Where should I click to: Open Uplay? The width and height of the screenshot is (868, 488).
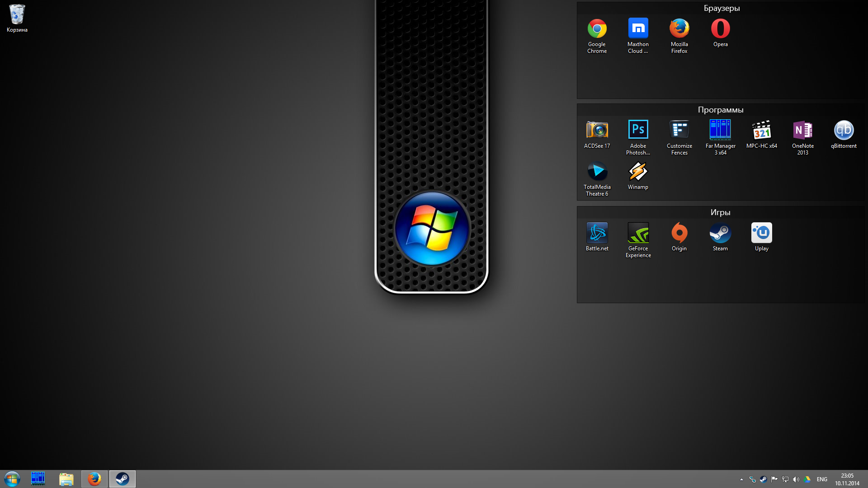pos(761,232)
